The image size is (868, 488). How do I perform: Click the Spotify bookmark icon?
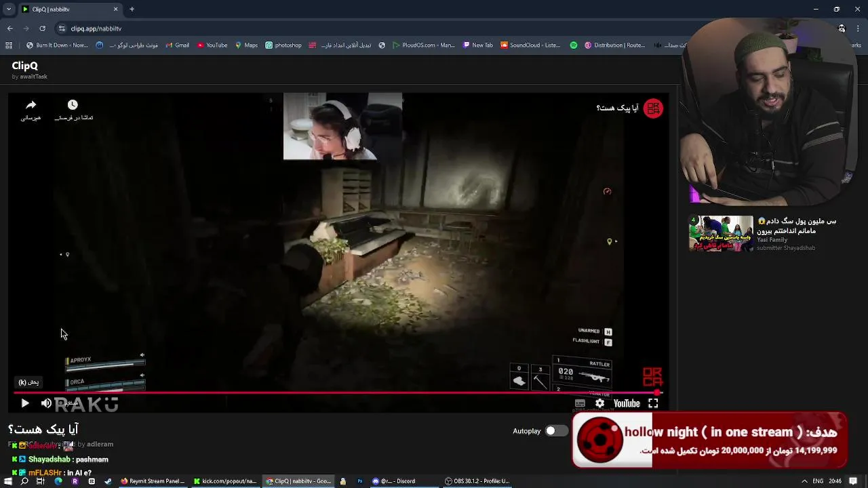click(574, 45)
